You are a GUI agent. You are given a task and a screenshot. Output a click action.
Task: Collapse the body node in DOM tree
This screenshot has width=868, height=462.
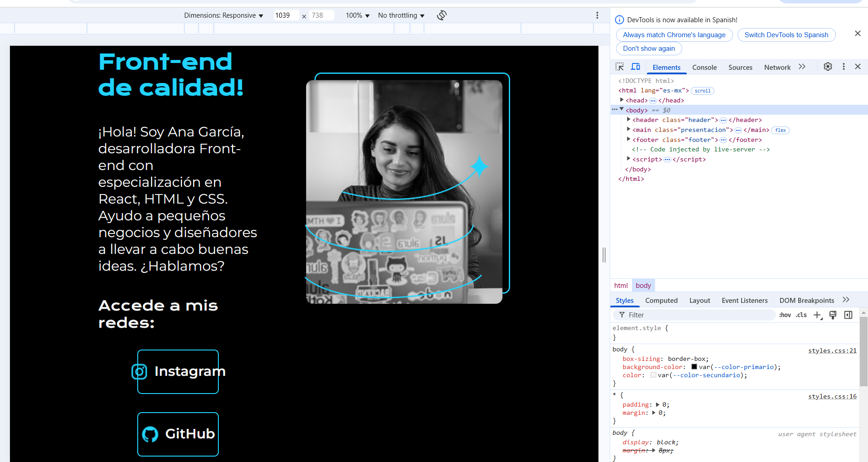tap(622, 109)
